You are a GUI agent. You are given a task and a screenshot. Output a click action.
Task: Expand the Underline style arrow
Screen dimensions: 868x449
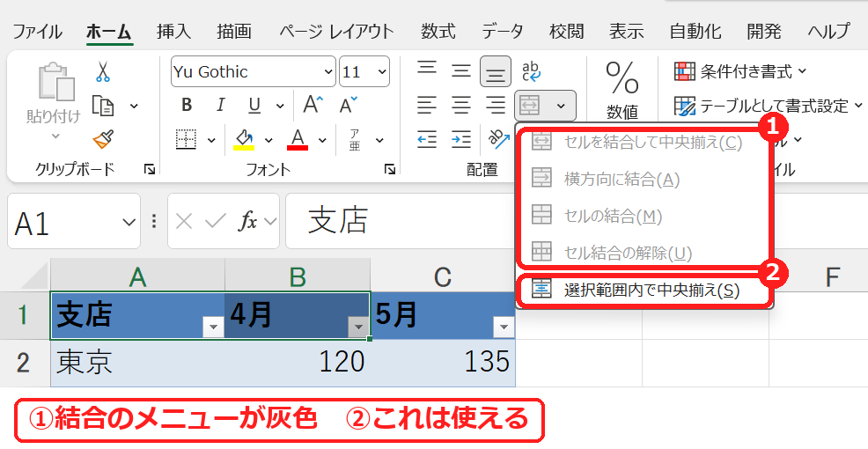280,106
